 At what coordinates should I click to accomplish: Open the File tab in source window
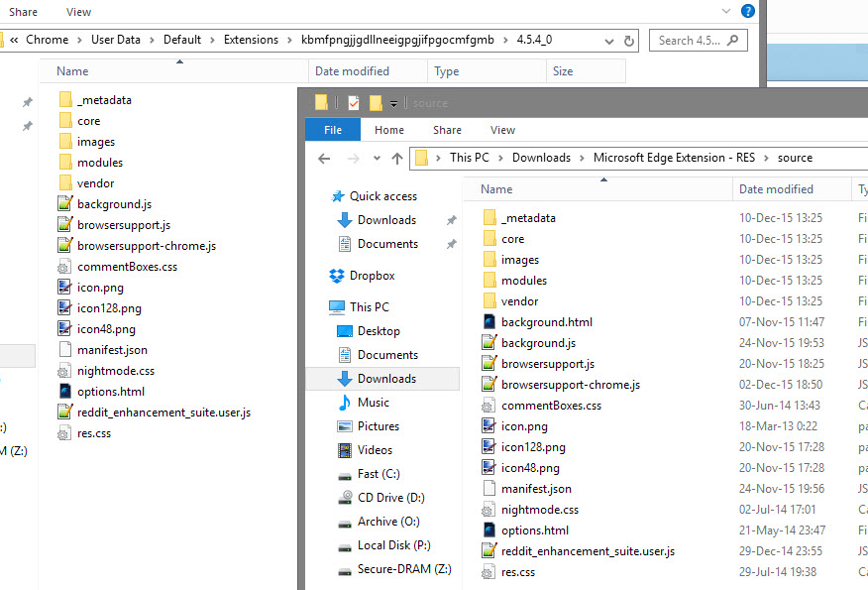click(333, 130)
